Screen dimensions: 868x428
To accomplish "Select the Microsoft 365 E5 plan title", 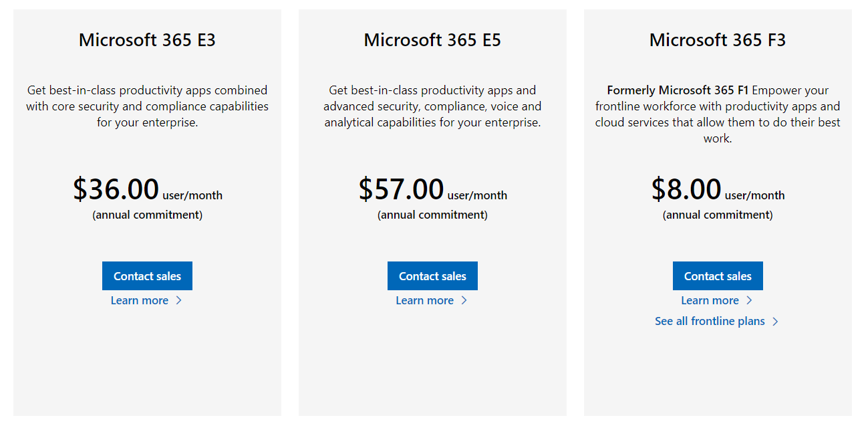I will coord(432,40).
